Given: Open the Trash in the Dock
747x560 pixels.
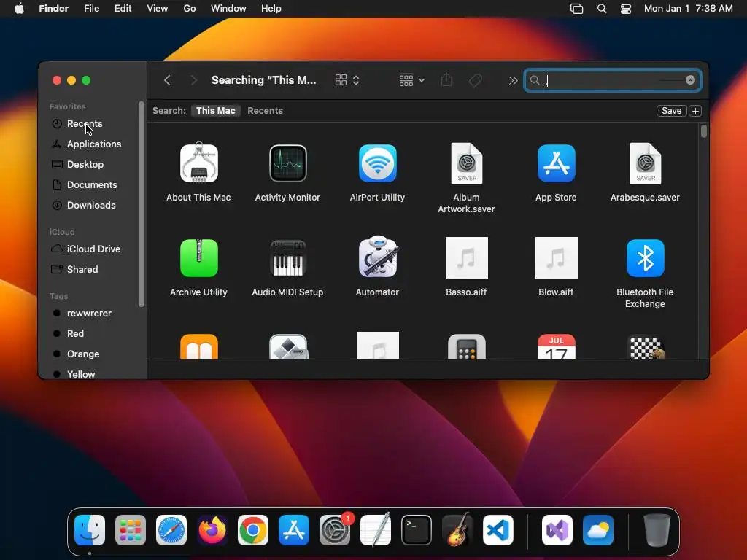Looking at the screenshot, I should click(x=657, y=530).
